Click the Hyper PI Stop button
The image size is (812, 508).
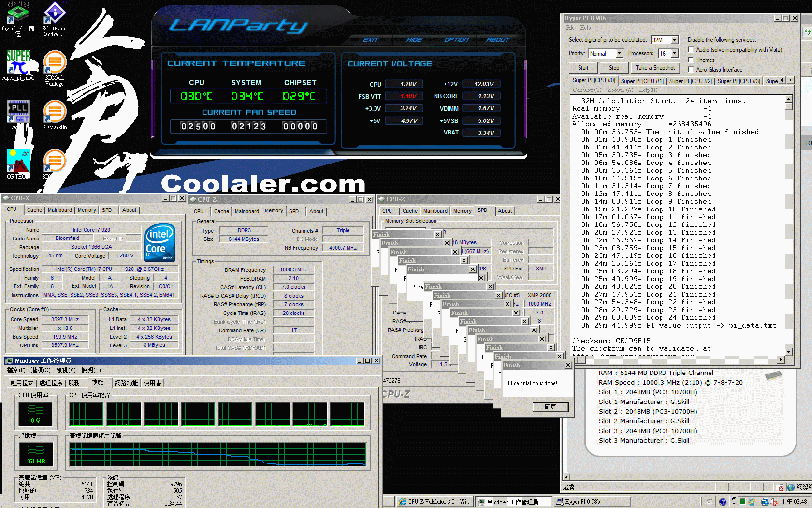[x=614, y=68]
